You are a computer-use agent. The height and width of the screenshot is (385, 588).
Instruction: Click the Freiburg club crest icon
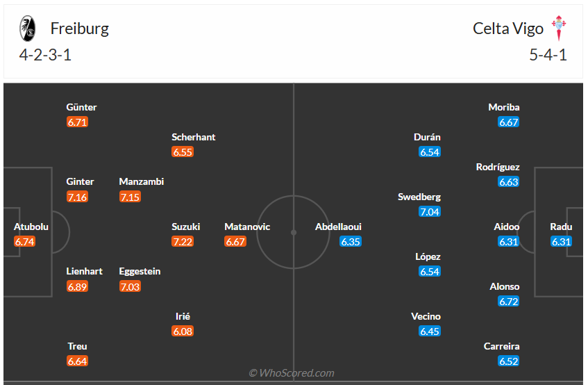click(x=27, y=28)
